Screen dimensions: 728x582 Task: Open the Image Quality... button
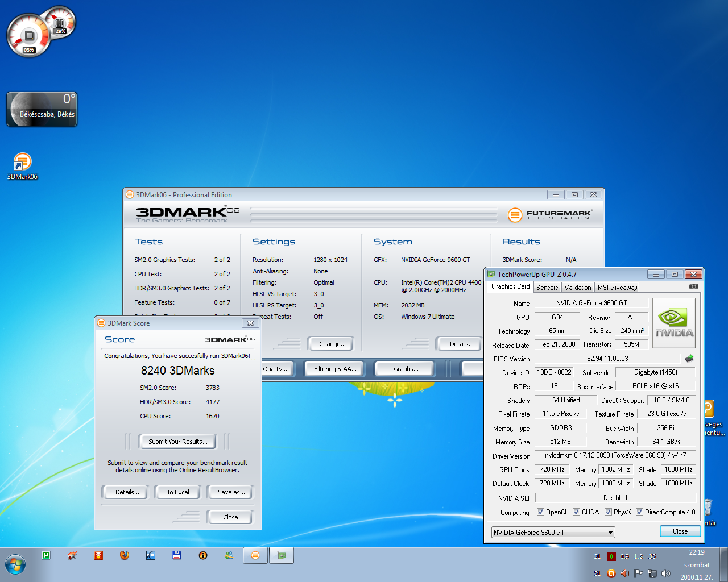(x=278, y=369)
